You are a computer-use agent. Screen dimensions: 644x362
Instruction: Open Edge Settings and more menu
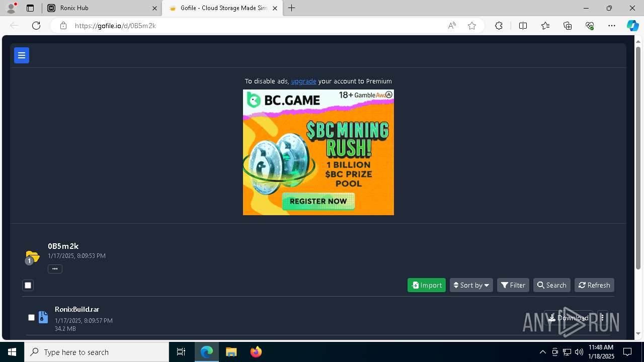pyautogui.click(x=612, y=26)
